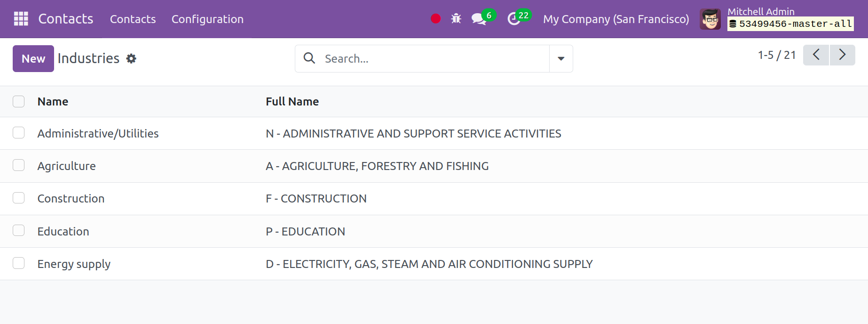Select the Energy supply row checkbox
Viewport: 868px width, 324px height.
click(x=19, y=263)
